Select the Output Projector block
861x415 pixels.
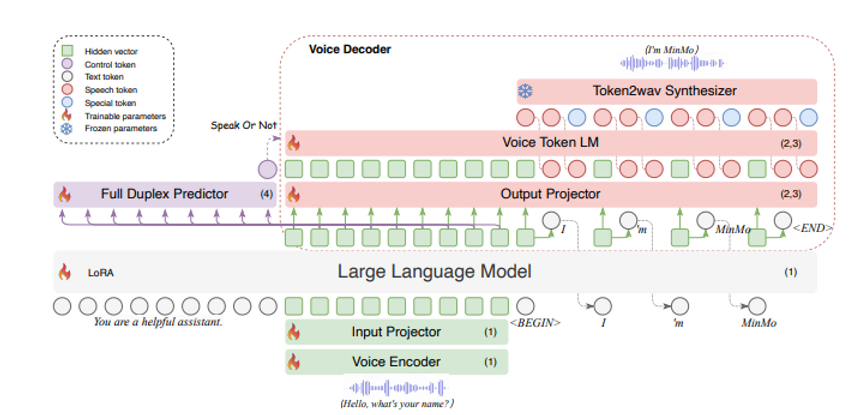pyautogui.click(x=551, y=194)
